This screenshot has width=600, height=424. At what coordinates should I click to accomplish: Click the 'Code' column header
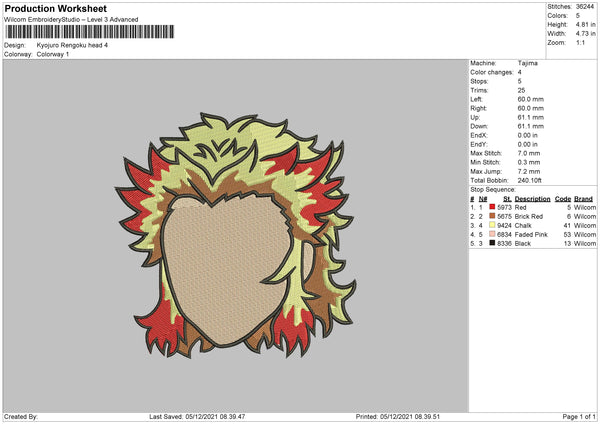(563, 199)
